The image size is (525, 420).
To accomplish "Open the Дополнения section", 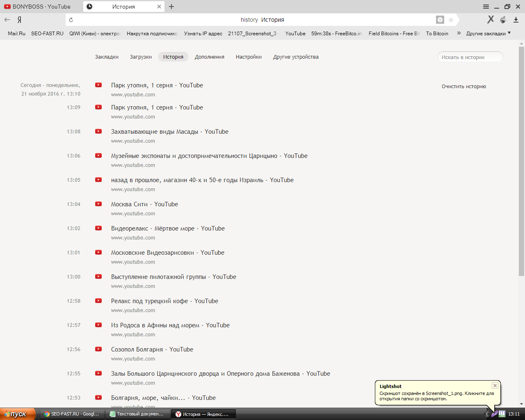I will click(210, 57).
